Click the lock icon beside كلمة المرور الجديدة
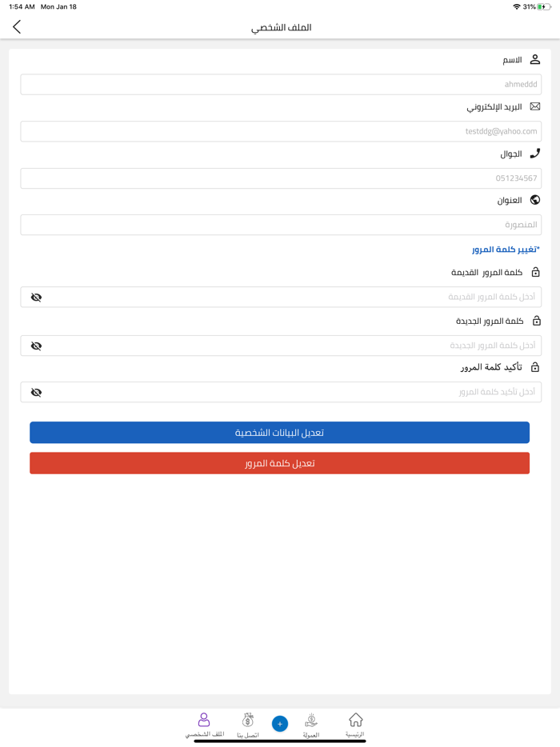Screen dimensions: 560x747 pos(535,321)
